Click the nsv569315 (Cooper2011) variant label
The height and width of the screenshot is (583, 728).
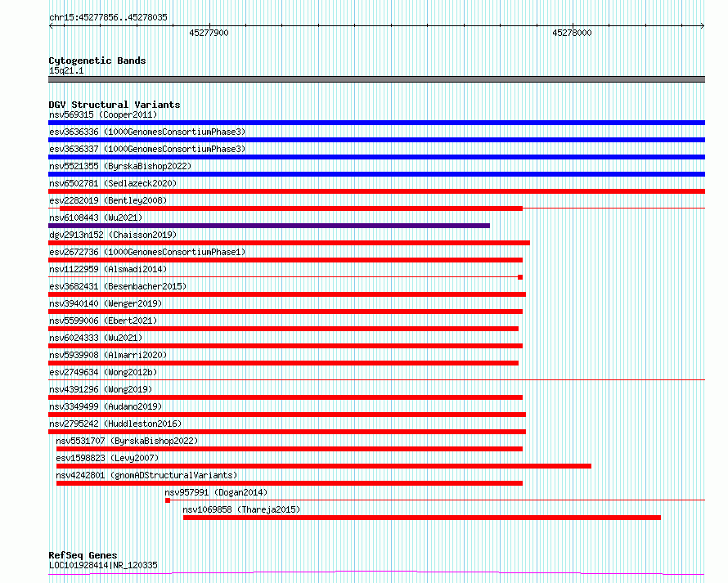point(103,114)
